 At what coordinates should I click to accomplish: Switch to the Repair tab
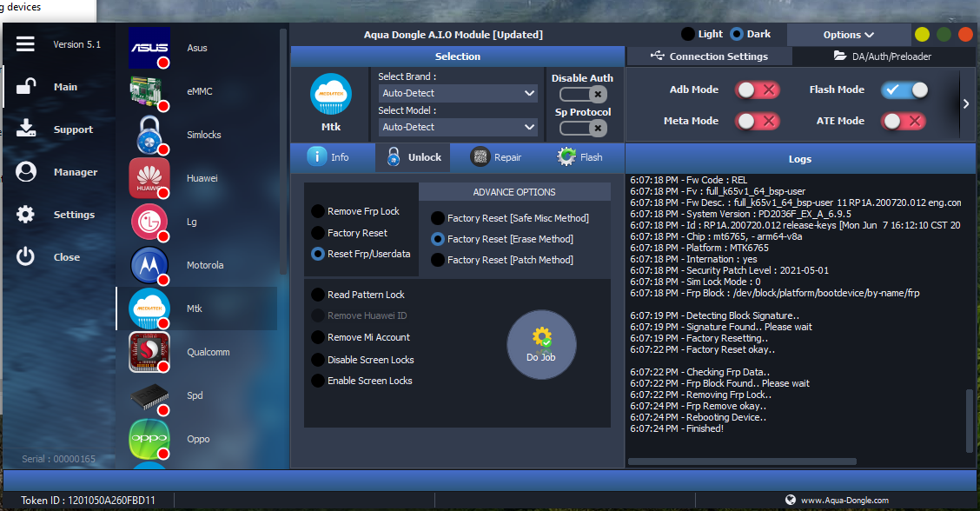click(495, 157)
